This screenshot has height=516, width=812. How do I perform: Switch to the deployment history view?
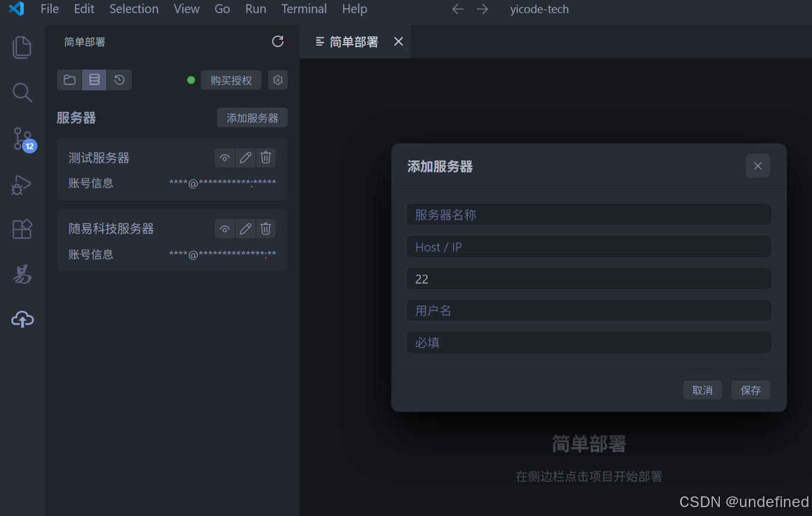click(119, 80)
